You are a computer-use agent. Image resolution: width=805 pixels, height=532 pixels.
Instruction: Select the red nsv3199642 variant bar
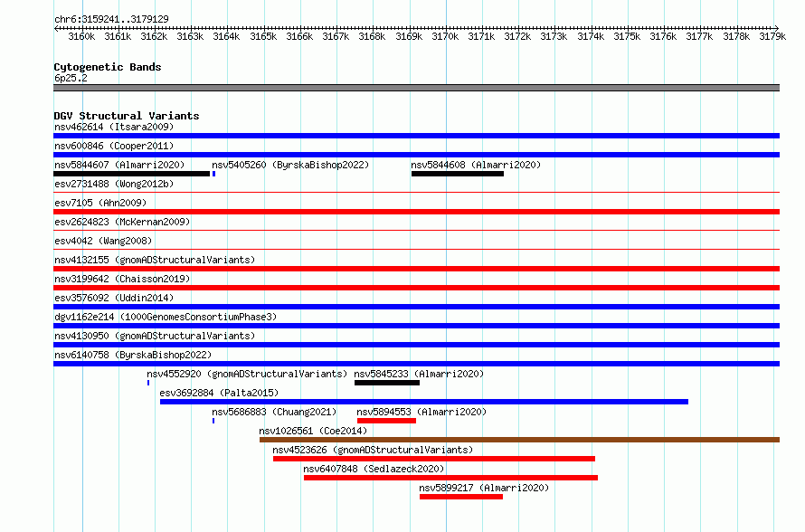pyautogui.click(x=416, y=288)
